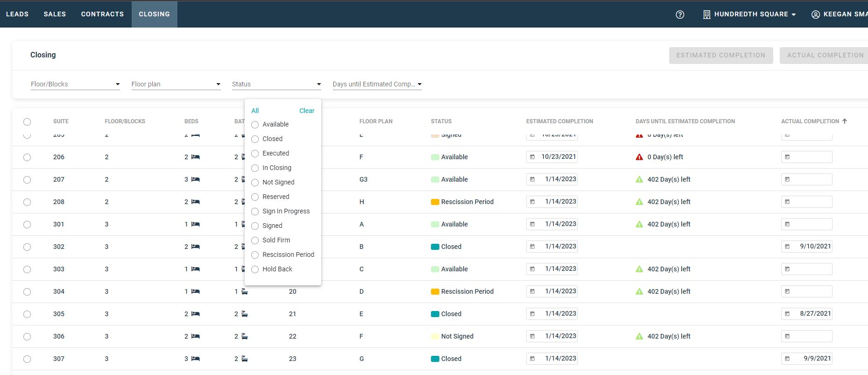Click the bathtub icon in suite 307 row

click(245, 359)
